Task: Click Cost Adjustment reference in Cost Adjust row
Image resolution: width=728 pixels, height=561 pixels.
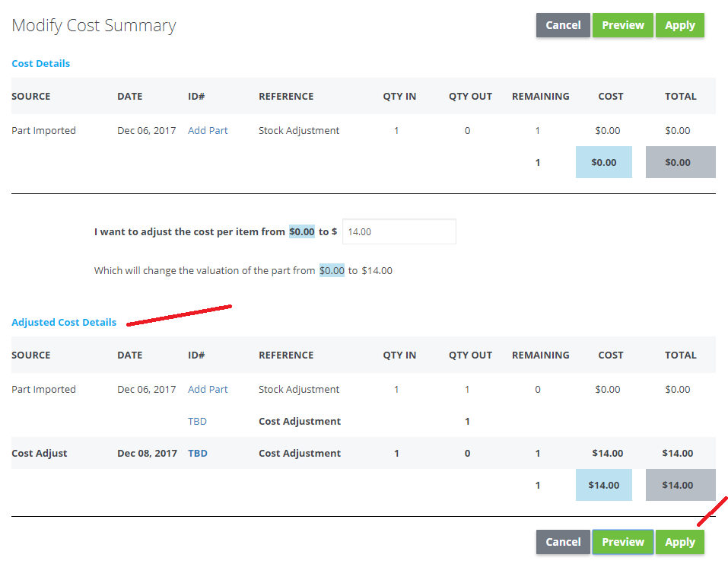Action: click(x=300, y=453)
